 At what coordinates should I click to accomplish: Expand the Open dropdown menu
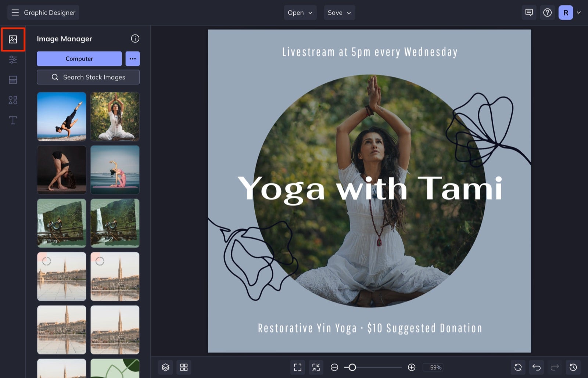[300, 12]
